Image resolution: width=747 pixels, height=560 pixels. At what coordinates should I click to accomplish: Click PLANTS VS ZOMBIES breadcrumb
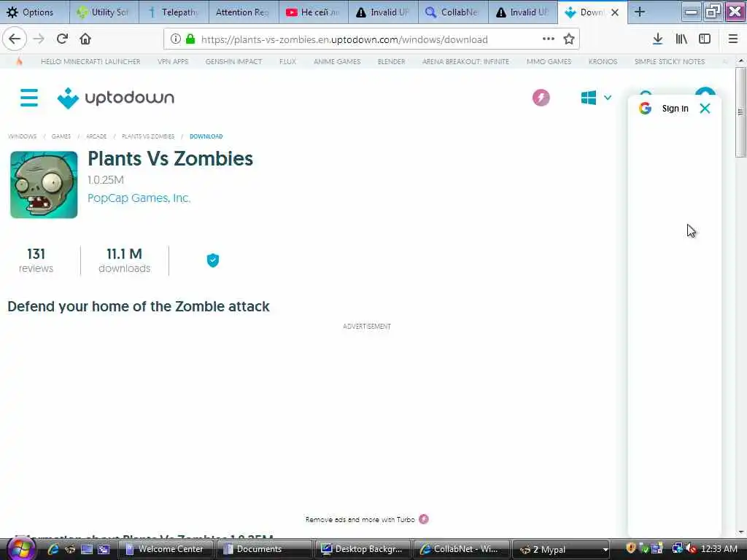tap(148, 136)
